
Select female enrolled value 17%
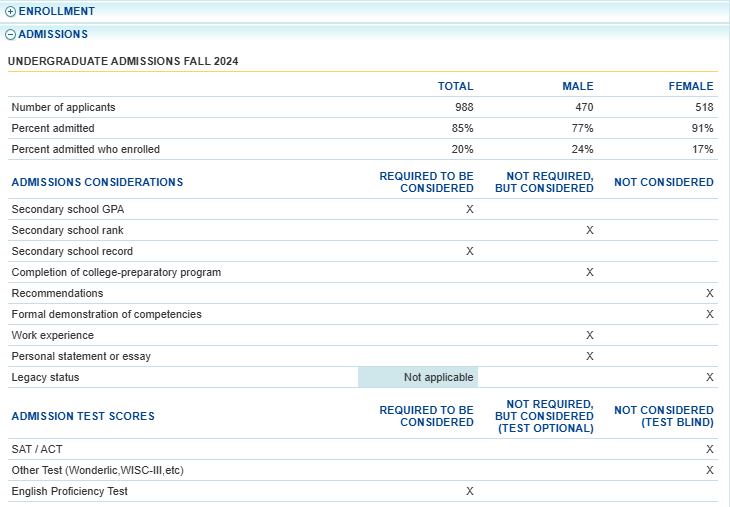pos(703,149)
